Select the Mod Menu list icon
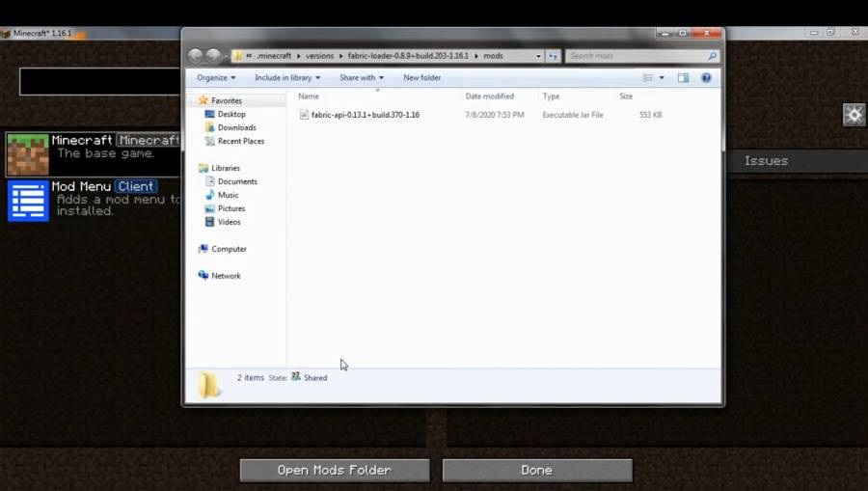The height and width of the screenshot is (491, 868). pos(28,201)
